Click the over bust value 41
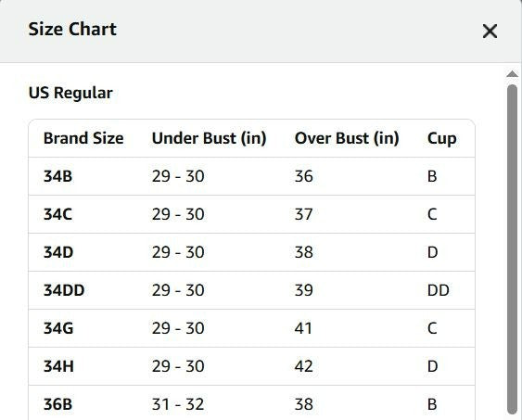 [x=303, y=328]
